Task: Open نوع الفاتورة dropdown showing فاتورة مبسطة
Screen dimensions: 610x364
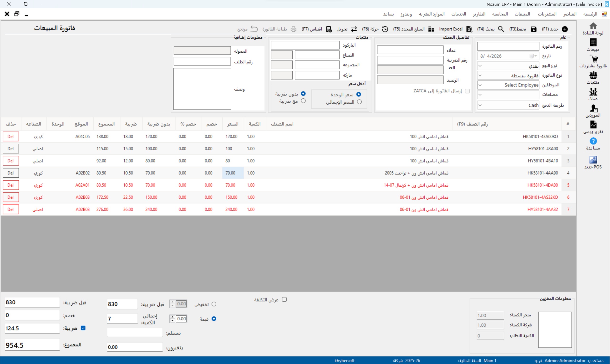Action: click(x=508, y=76)
